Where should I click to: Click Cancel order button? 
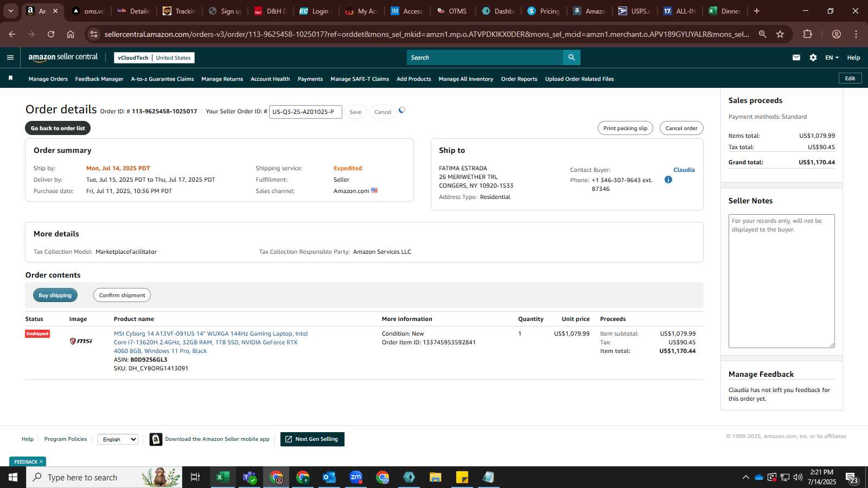point(681,128)
